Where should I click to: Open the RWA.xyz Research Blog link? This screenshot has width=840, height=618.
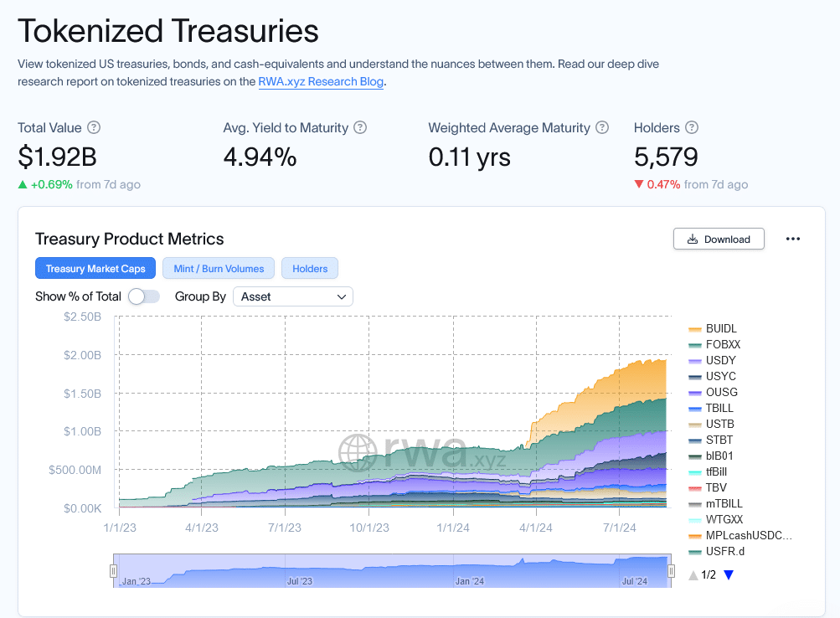[x=321, y=81]
